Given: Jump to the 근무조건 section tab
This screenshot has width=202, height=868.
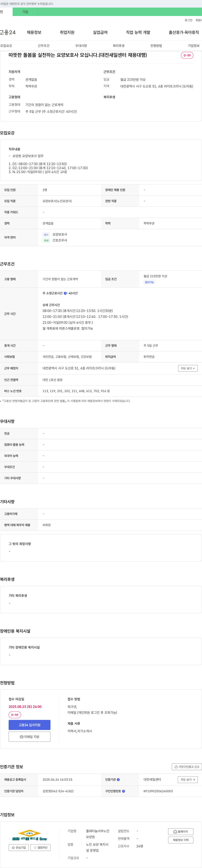Looking at the screenshot, I should (x=44, y=45).
